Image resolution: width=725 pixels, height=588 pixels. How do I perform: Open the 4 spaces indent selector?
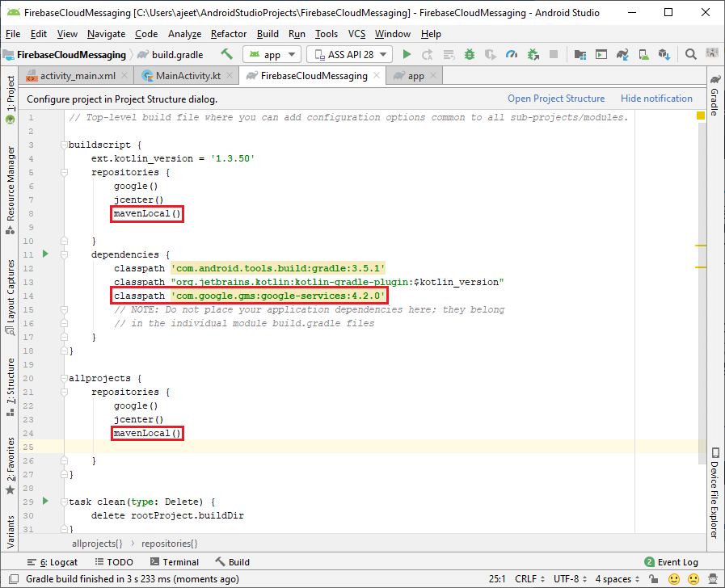pos(617,579)
